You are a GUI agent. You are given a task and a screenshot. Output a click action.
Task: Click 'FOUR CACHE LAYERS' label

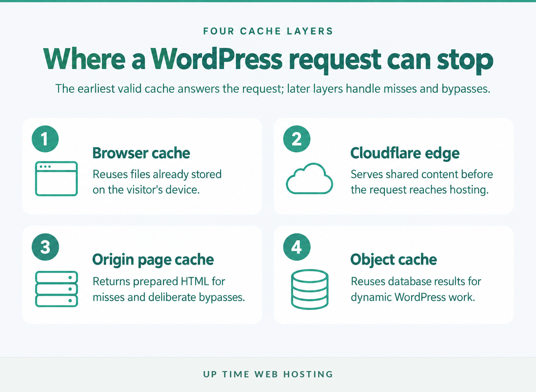pos(268,31)
